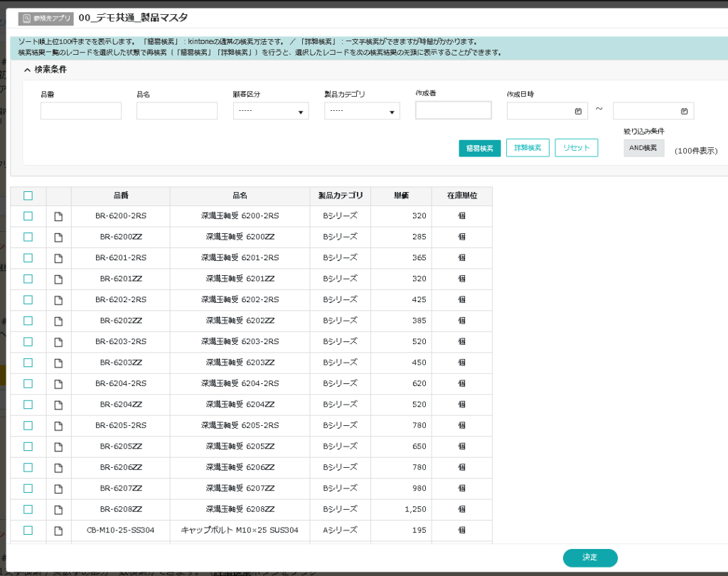Open the record detail icon on the BR-6200-2RS row
Viewport: 728px width, 576px height.
[x=60, y=216]
